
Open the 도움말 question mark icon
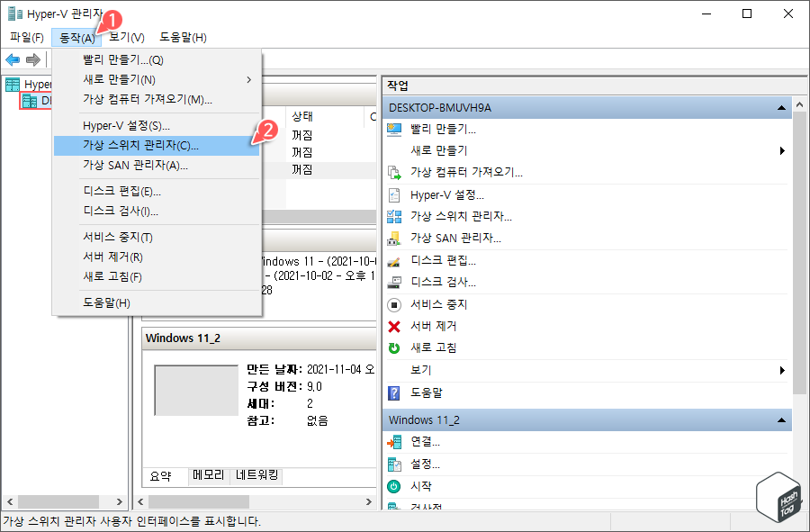[x=394, y=392]
